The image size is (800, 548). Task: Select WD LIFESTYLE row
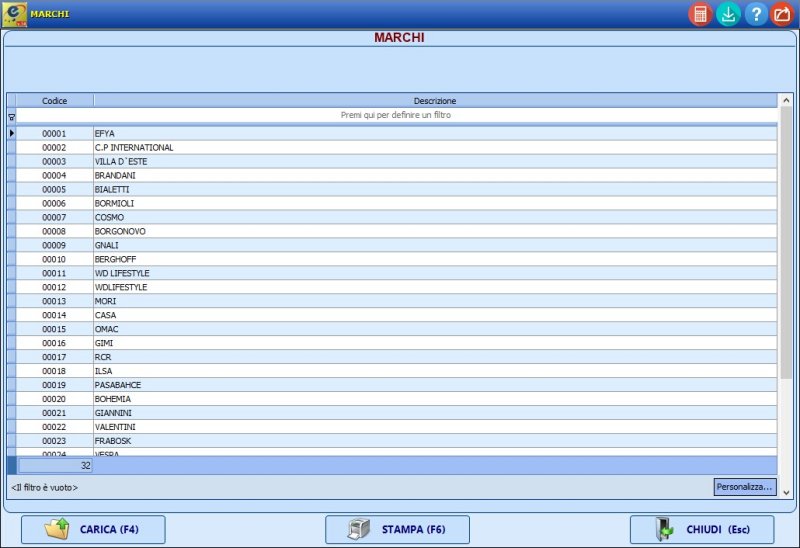tap(396, 273)
